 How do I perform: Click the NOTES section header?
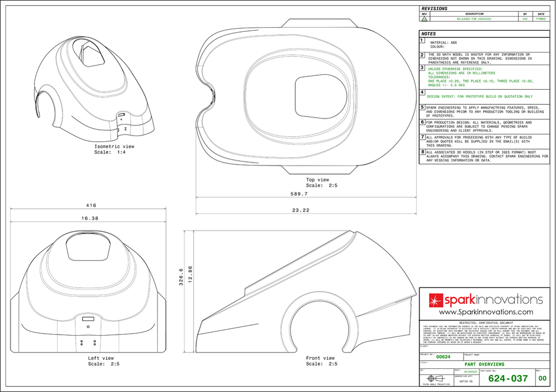click(429, 34)
